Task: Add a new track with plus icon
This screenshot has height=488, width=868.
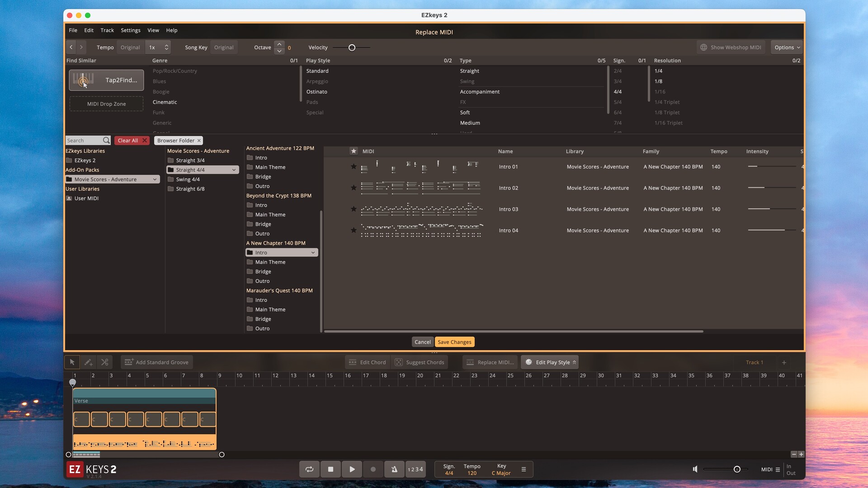Action: pyautogui.click(x=784, y=362)
